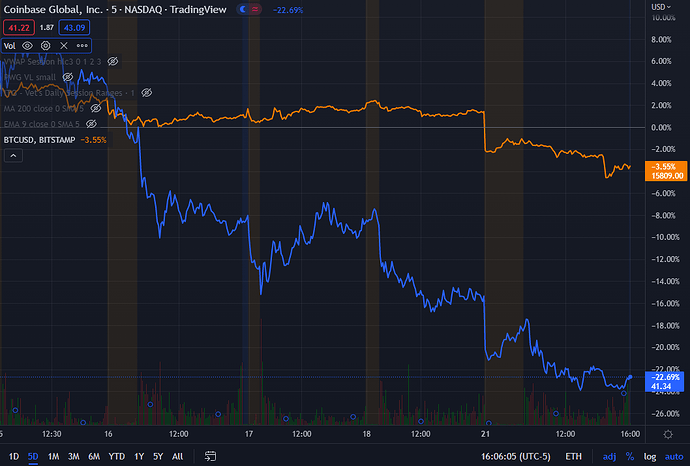The height and width of the screenshot is (466, 690).
Task: Click the 12:30 time axis label
Action: pos(51,434)
